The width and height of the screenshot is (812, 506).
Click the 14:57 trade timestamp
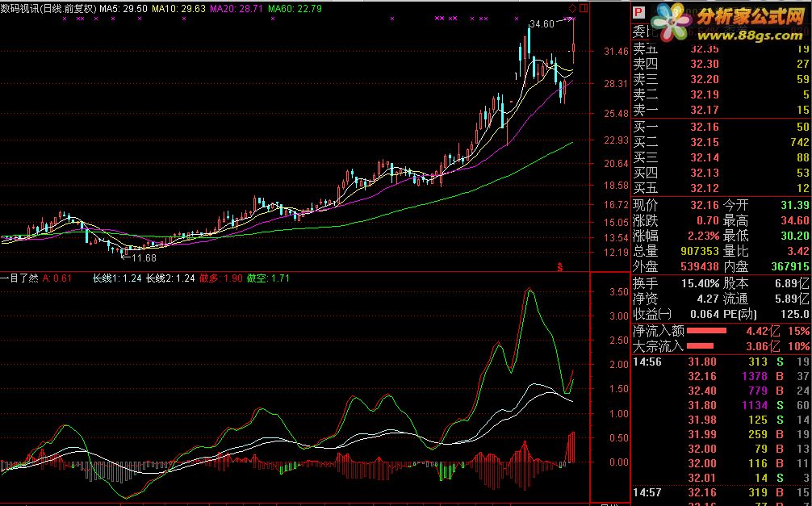coord(647,493)
